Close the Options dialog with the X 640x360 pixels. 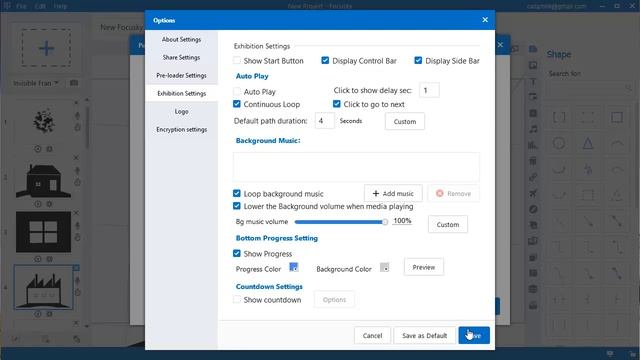[x=485, y=20]
